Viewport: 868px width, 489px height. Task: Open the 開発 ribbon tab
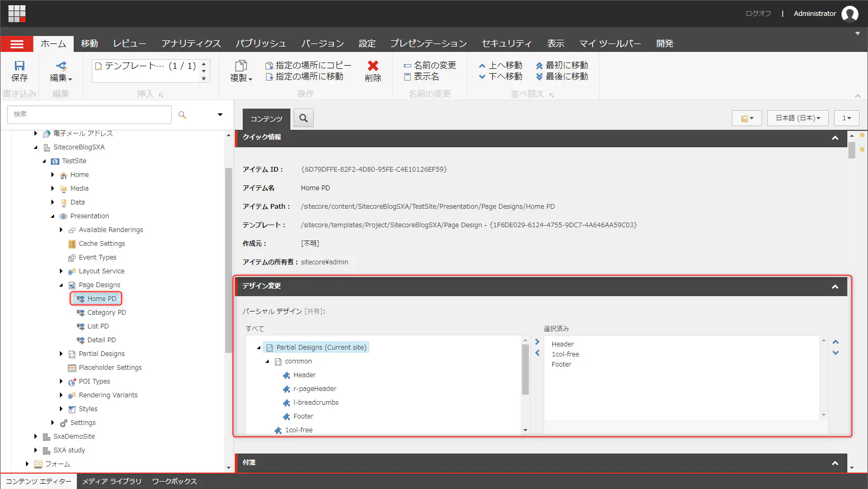click(x=665, y=43)
